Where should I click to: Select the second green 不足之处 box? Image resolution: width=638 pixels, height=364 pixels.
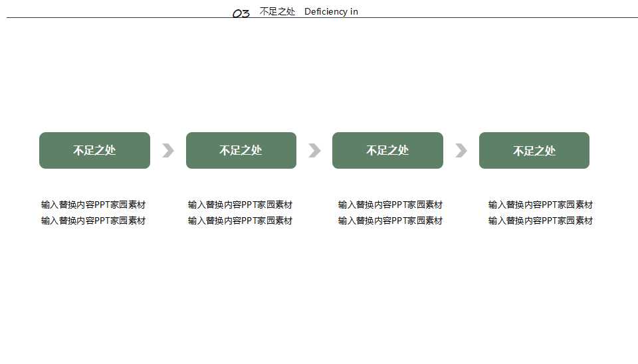pos(241,151)
